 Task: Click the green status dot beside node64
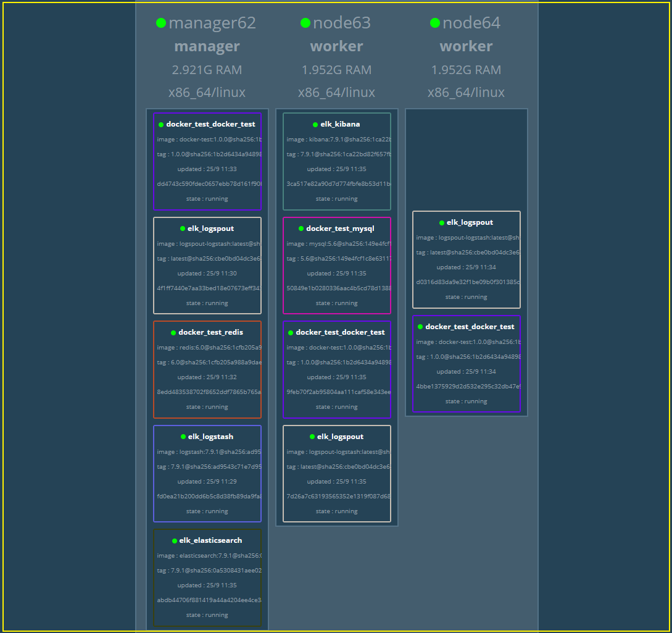(x=435, y=23)
